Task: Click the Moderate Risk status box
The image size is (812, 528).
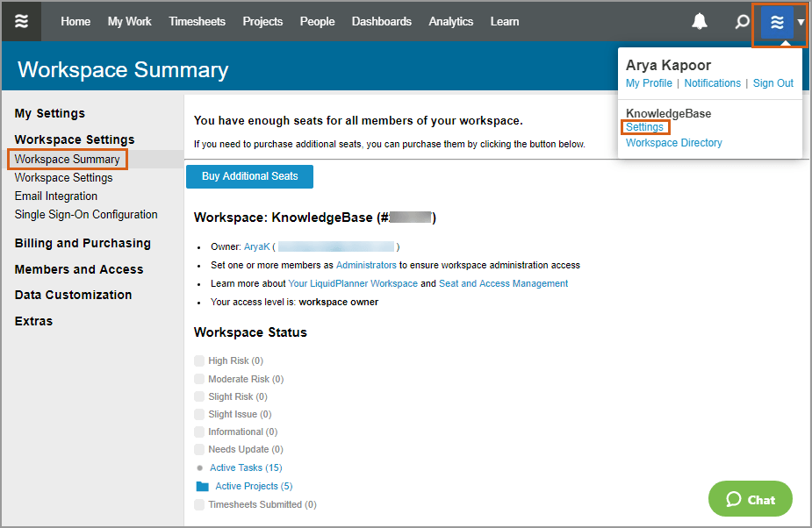Action: (200, 379)
